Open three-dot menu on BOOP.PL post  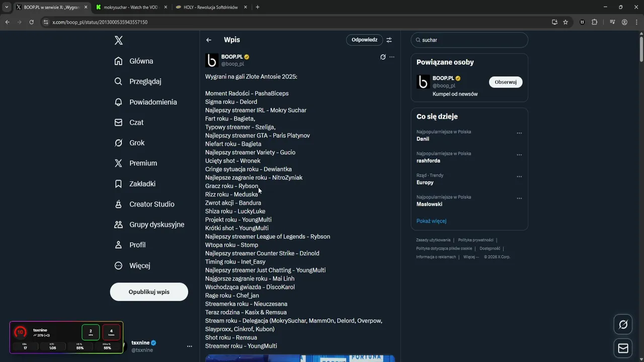pos(392,57)
